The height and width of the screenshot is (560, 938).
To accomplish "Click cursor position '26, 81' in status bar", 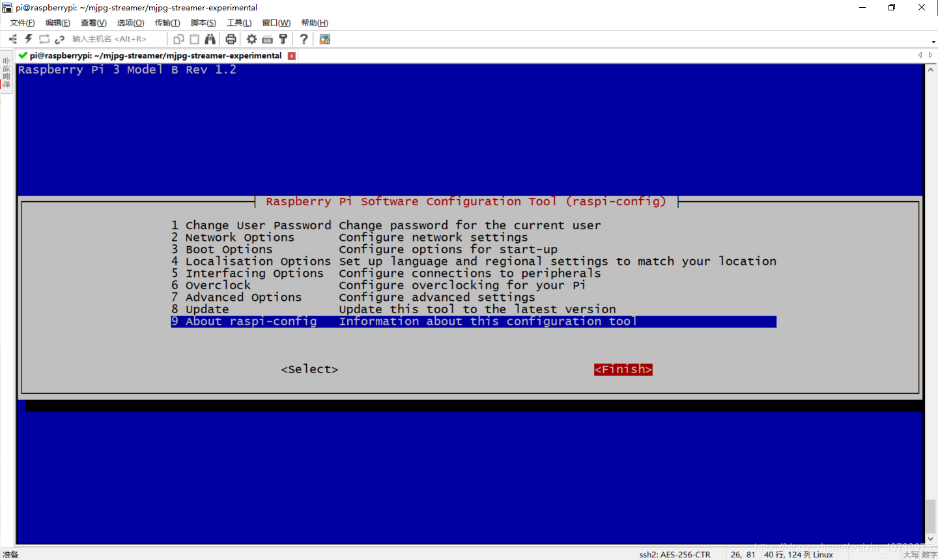I will [x=743, y=555].
